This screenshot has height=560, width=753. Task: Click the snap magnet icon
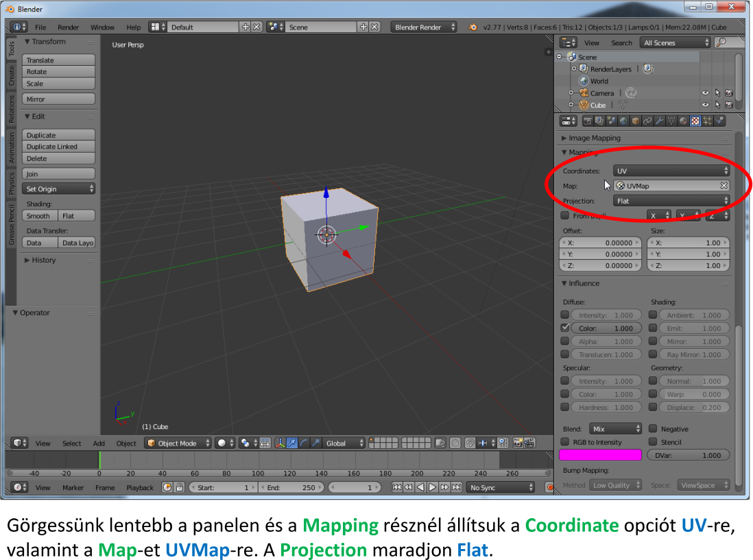coord(470,443)
